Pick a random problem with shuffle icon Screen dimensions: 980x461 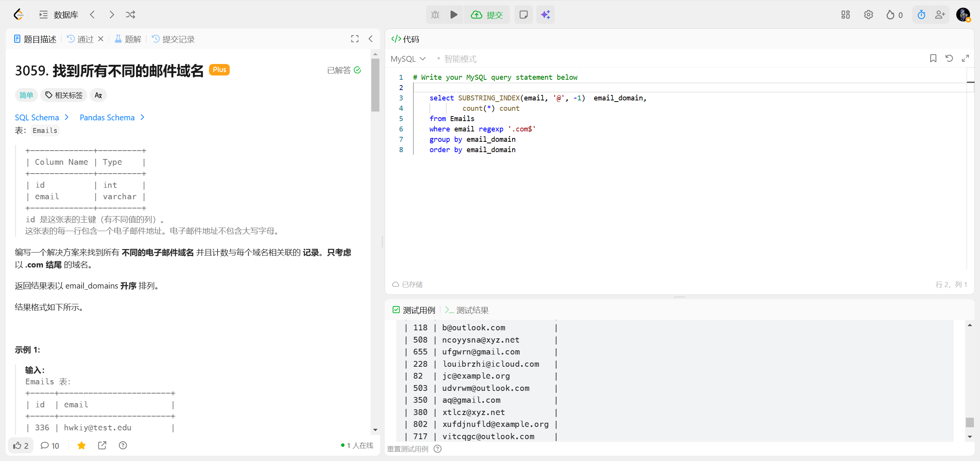pyautogui.click(x=131, y=15)
